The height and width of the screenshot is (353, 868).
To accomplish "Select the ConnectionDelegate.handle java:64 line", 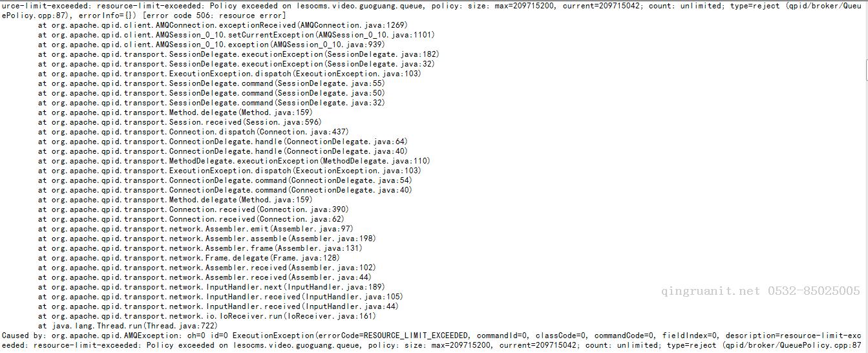I will click(222, 142).
